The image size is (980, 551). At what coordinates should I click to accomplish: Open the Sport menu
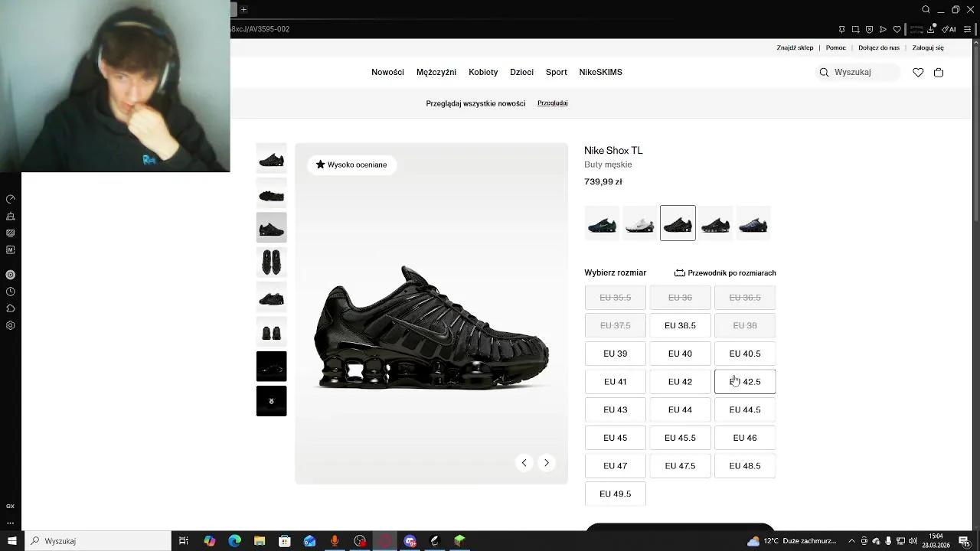[x=557, y=72]
